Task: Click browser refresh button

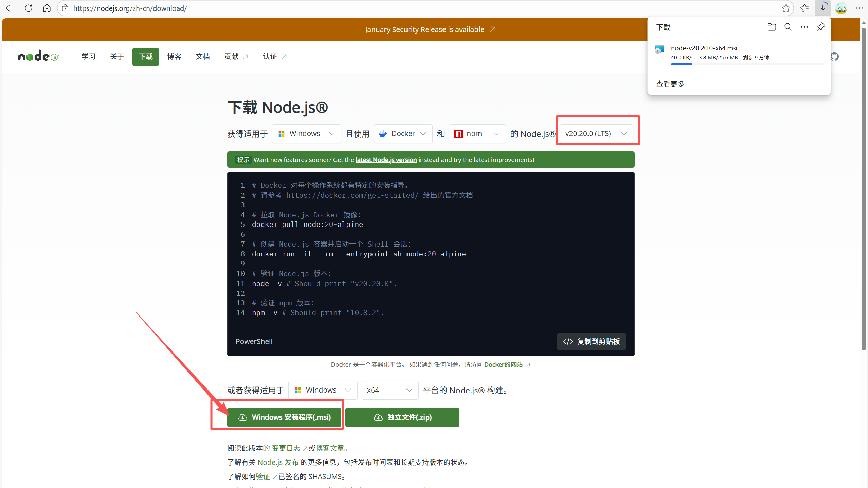Action: click(x=29, y=8)
